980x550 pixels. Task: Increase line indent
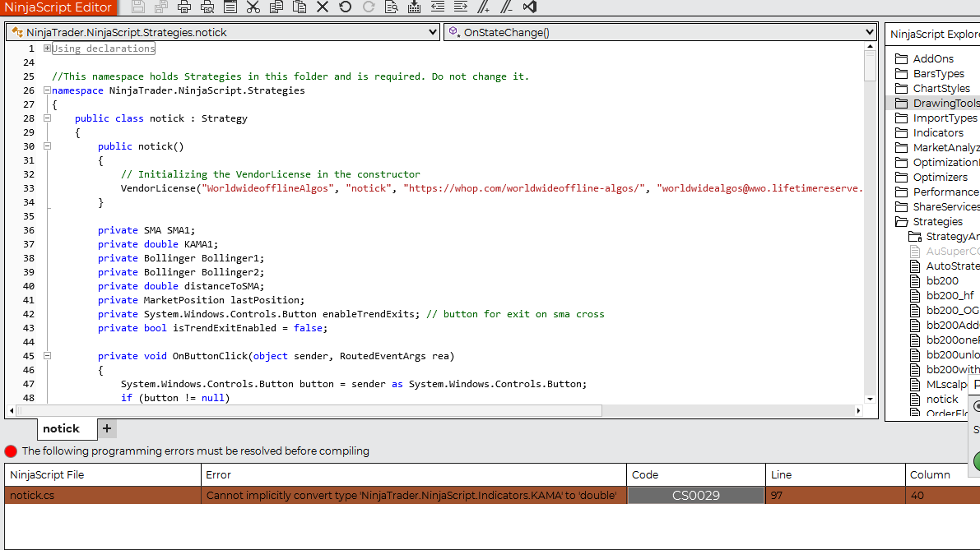[x=461, y=7]
